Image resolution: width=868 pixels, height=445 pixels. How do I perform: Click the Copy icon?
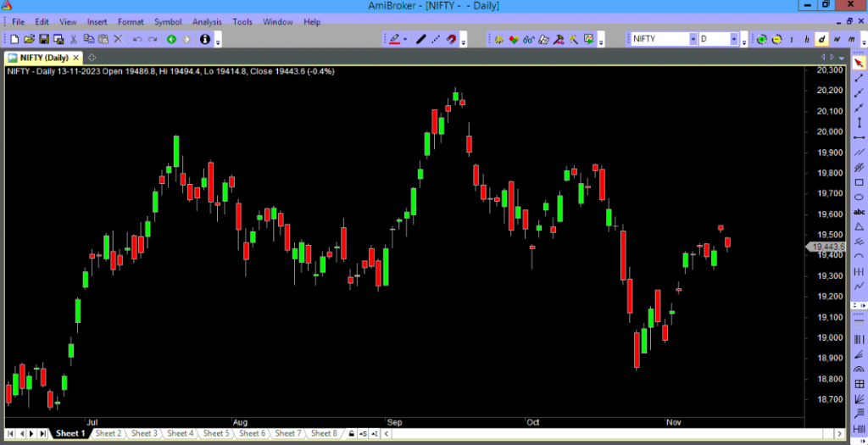pyautogui.click(x=88, y=39)
